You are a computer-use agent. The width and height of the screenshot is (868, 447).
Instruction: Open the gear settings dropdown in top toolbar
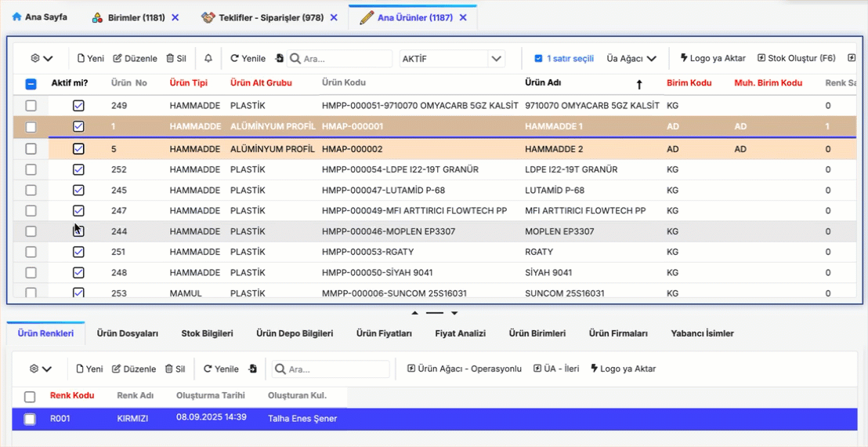point(42,59)
